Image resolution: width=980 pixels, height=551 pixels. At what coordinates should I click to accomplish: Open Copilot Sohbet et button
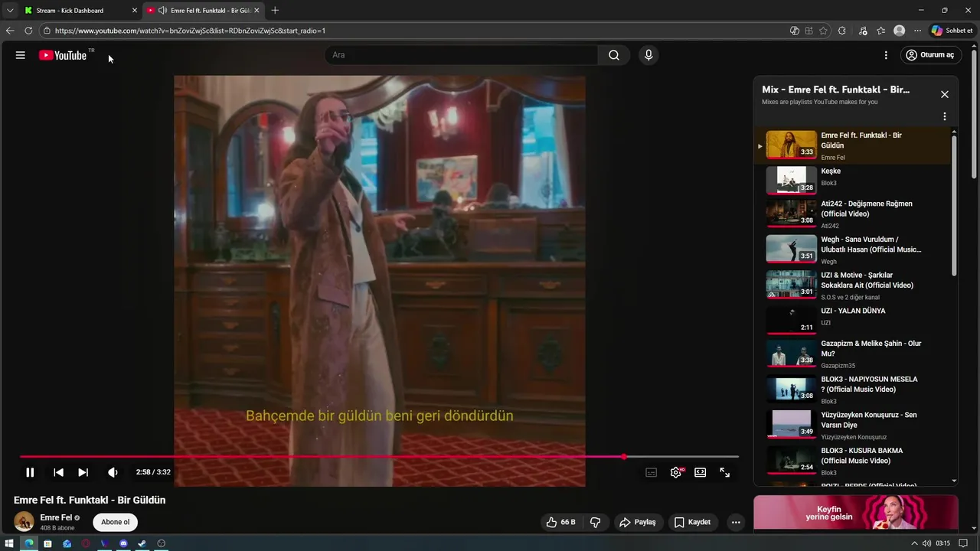click(952, 31)
